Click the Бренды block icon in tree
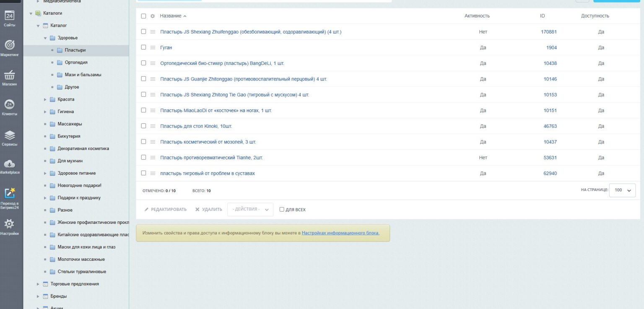 pos(45,296)
